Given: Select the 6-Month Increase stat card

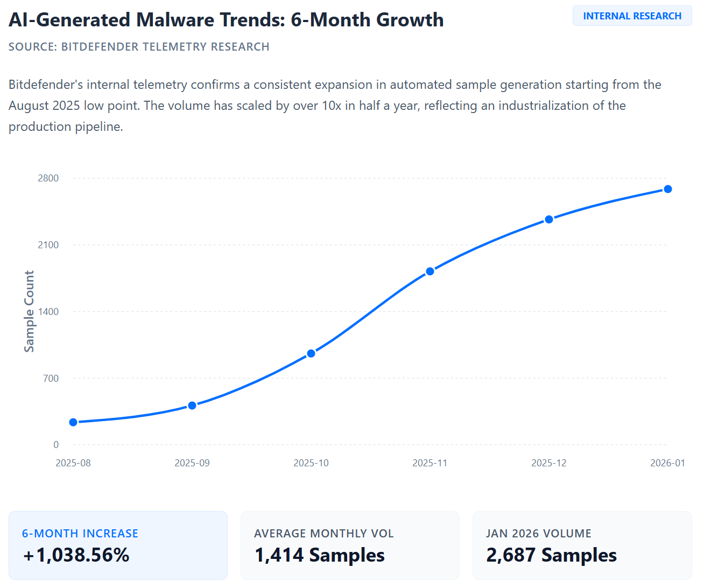Looking at the screenshot, I should tap(118, 545).
